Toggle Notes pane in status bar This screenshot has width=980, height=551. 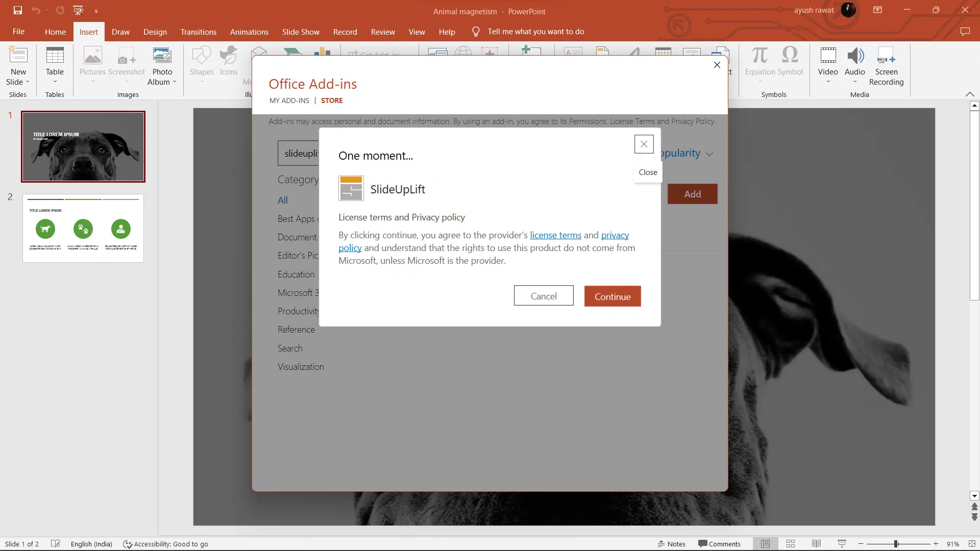671,544
